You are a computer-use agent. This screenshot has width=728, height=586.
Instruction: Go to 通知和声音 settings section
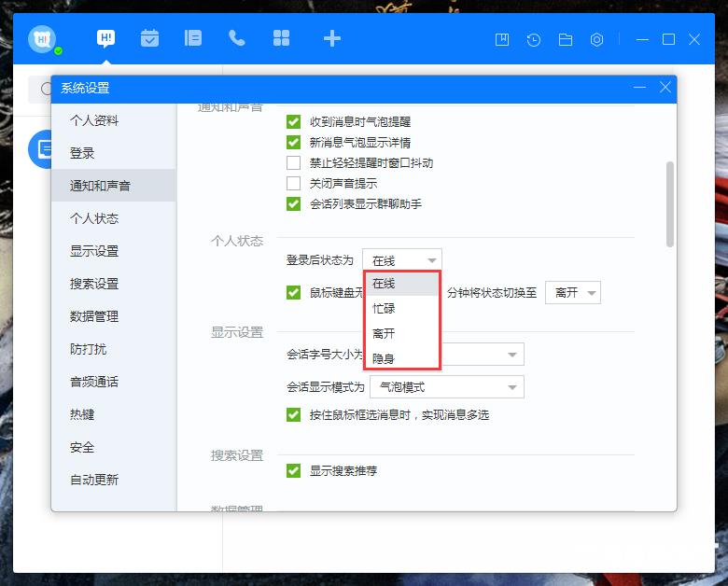[114, 186]
